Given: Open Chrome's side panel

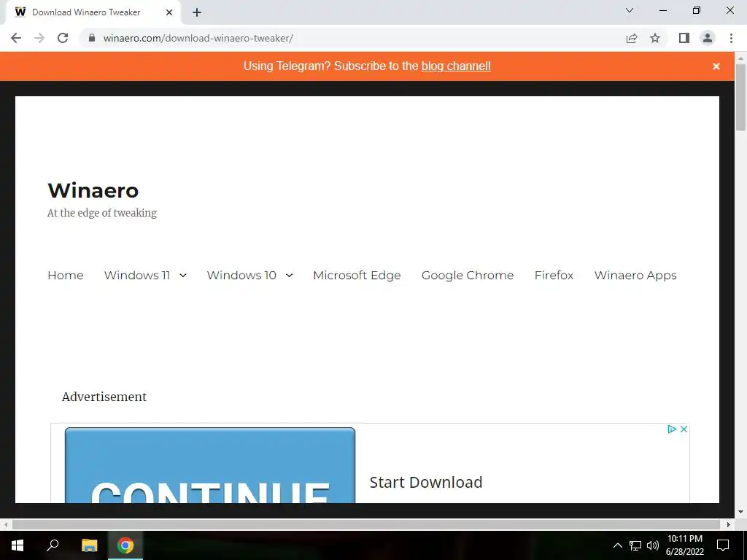Looking at the screenshot, I should pos(684,38).
